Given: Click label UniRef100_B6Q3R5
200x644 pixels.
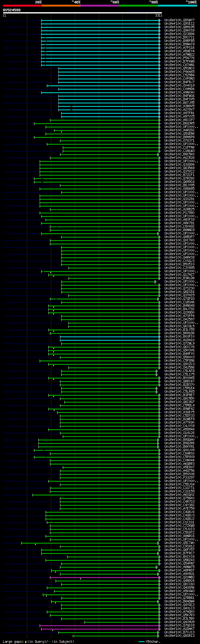Looking at the screenshot, I should [179, 123].
